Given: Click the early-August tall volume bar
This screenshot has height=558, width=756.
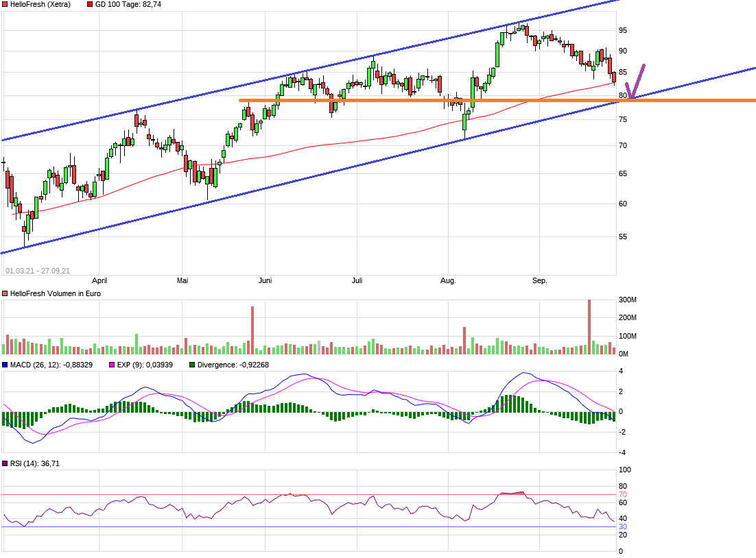Looking at the screenshot, I should click(465, 341).
